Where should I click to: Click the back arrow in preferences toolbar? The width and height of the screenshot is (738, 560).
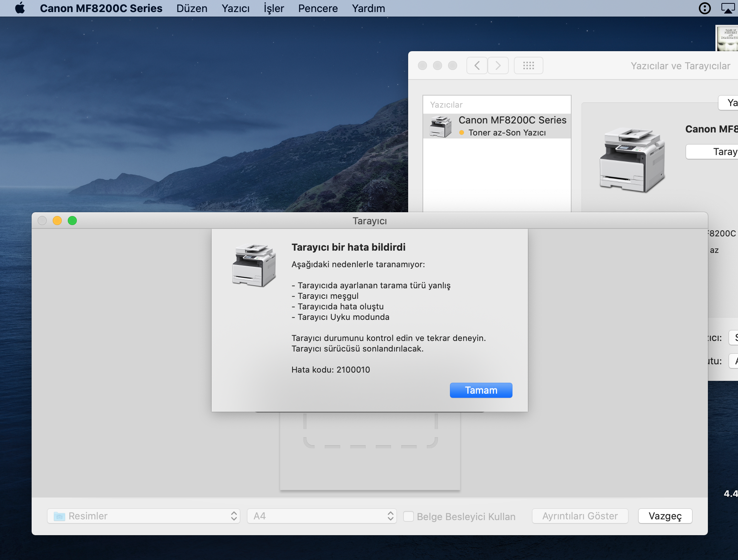coord(477,65)
